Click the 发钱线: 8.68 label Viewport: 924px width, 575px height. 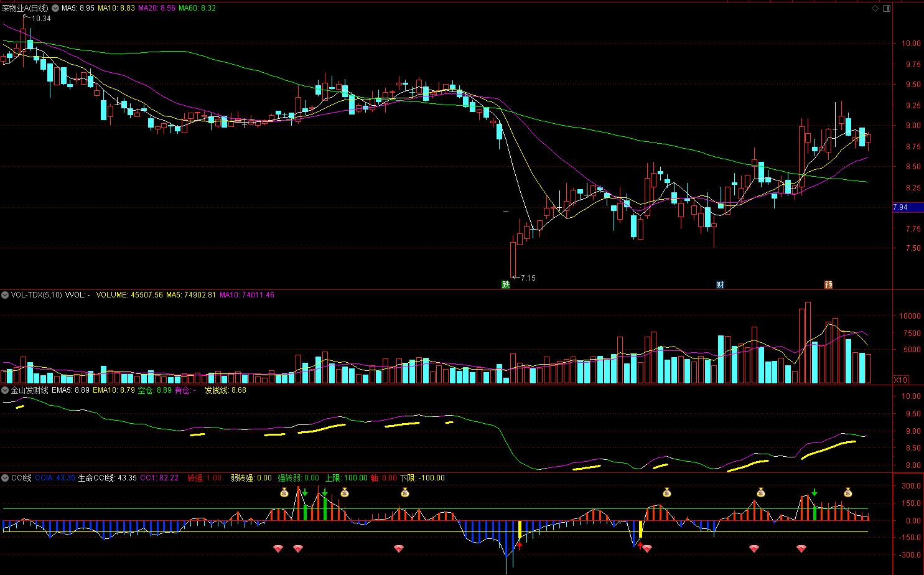pos(226,390)
